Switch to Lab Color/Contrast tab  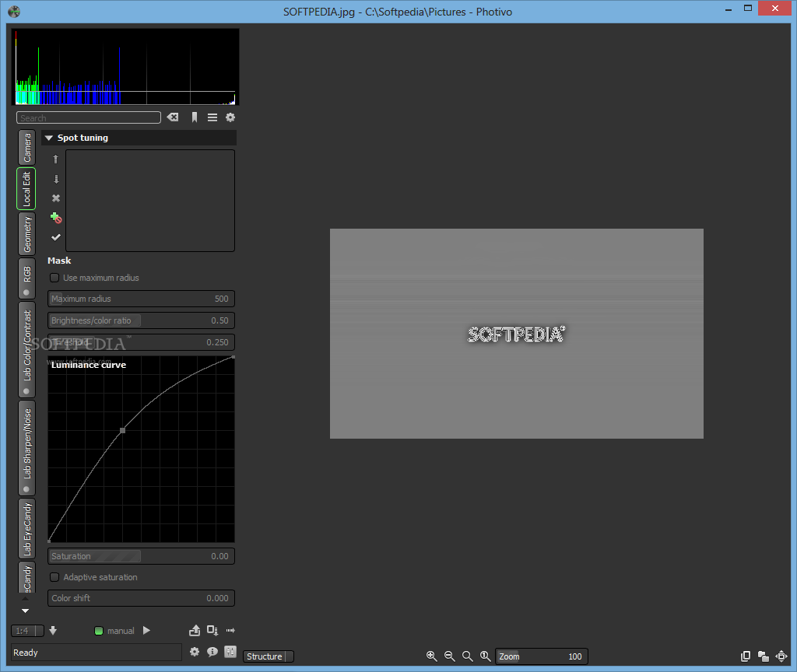point(27,349)
